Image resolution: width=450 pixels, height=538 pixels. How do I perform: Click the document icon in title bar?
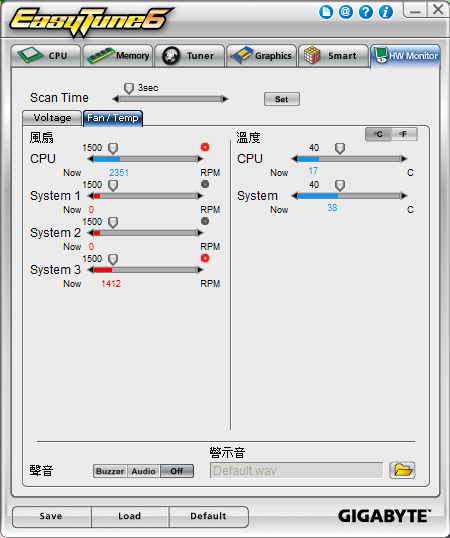coord(326,12)
